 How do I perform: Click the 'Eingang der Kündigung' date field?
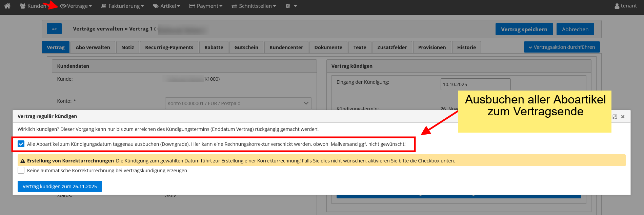[475, 84]
